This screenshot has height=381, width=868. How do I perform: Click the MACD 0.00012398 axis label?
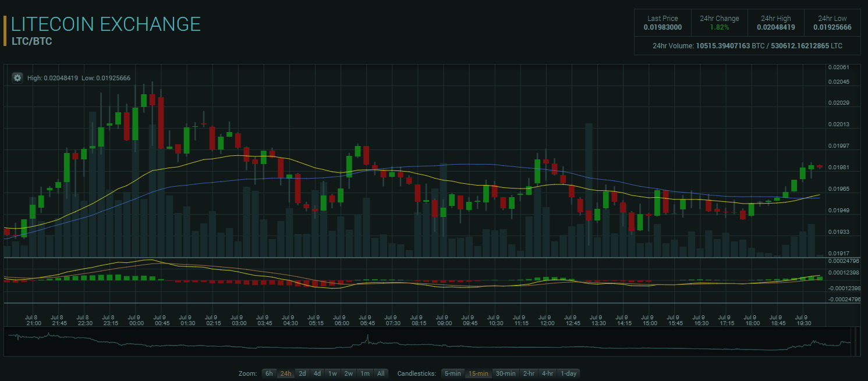coord(844,273)
